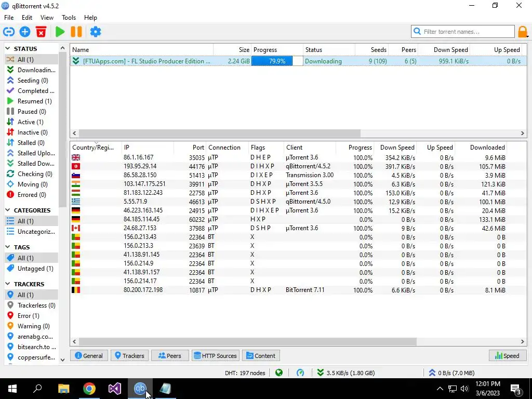Select the Seeding (0) filter
The width and height of the screenshot is (532, 399).
(x=31, y=81)
